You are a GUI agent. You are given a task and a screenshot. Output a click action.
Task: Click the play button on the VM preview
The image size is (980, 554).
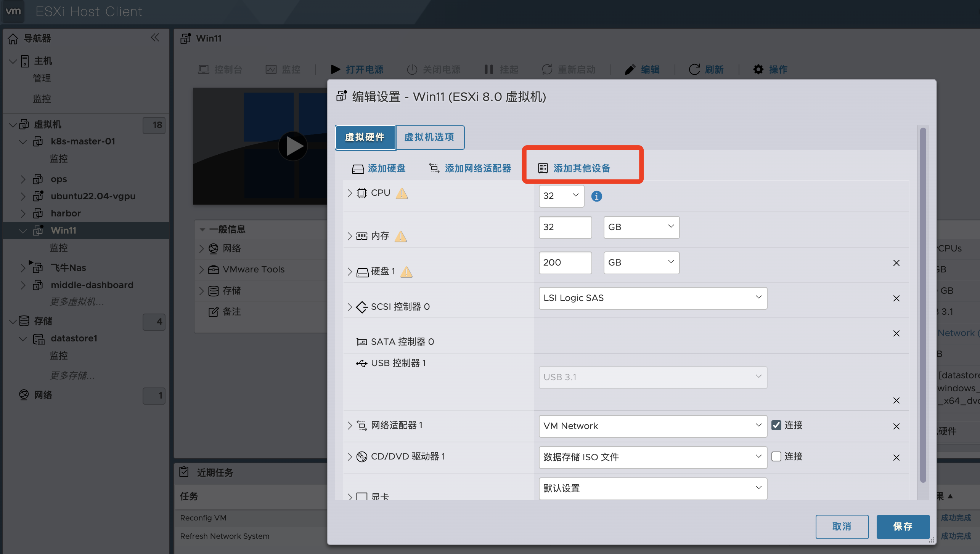(x=293, y=146)
